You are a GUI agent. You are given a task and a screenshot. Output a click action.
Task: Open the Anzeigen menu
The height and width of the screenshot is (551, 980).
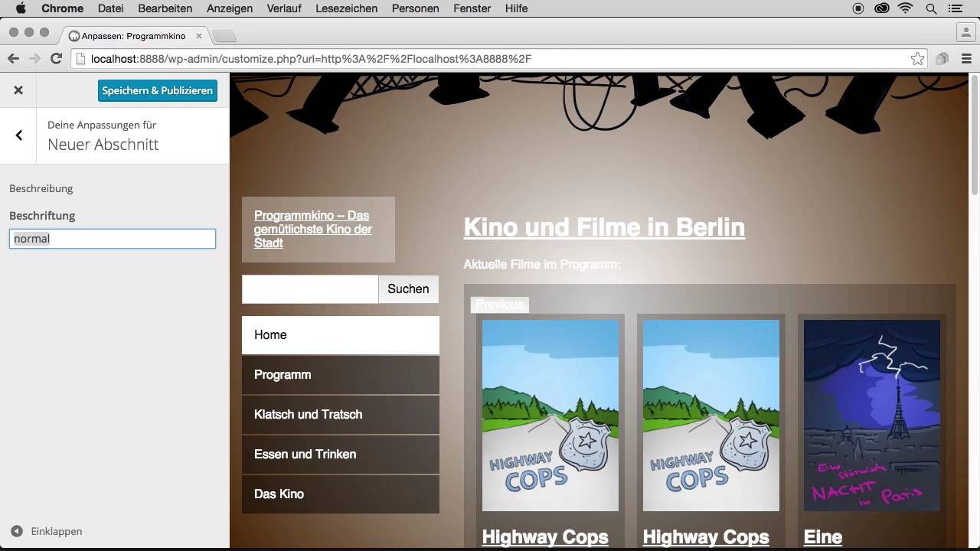230,8
